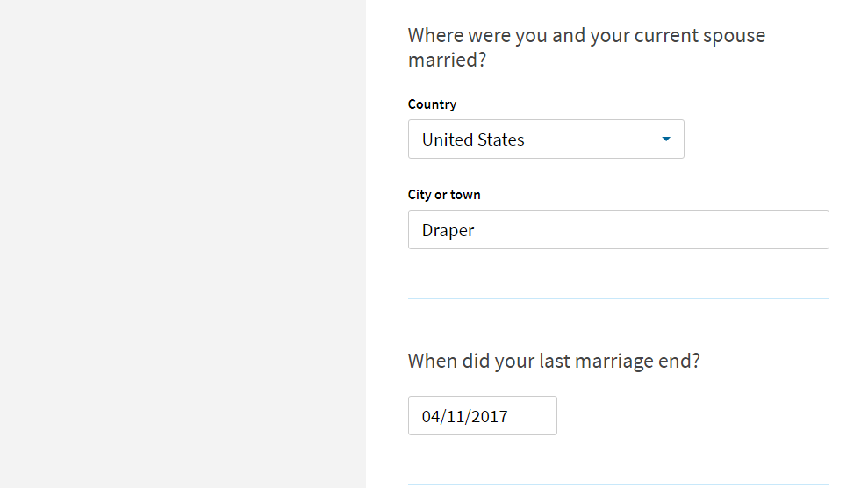Click the blank space right of the date field
Image resolution: width=868 pixels, height=488 pixels.
pyautogui.click(x=692, y=415)
